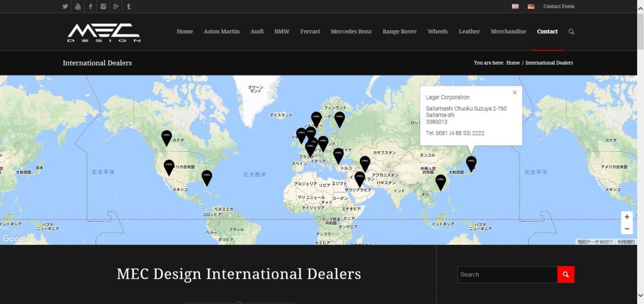The width and height of the screenshot is (644, 304).
Task: Select the dealer marker in Canada
Action: pyautogui.click(x=166, y=136)
